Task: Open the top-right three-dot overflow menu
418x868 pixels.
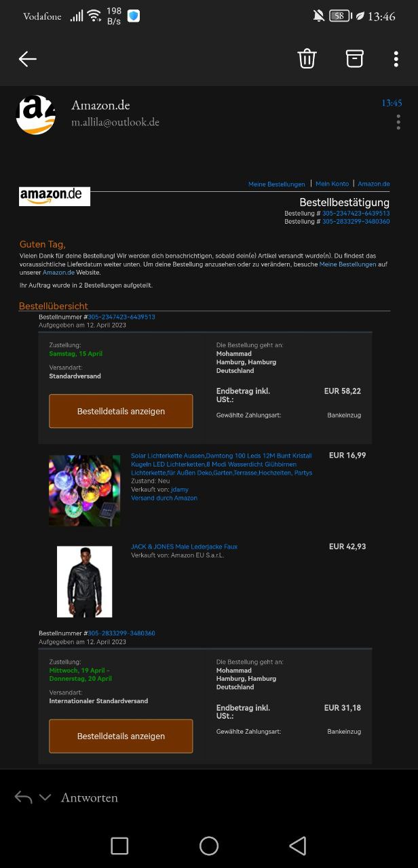Action: pos(396,59)
